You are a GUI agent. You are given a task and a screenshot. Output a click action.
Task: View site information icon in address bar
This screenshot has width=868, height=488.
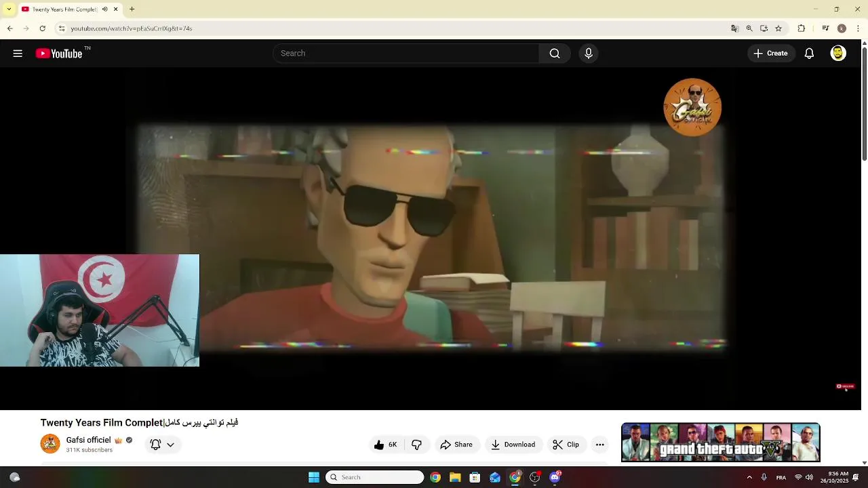pos(62,28)
